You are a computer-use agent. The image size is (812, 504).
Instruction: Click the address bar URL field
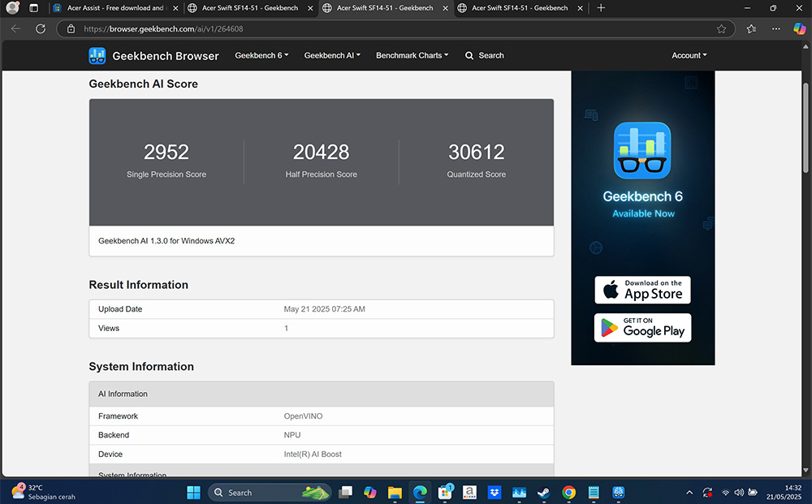pyautogui.click(x=396, y=29)
